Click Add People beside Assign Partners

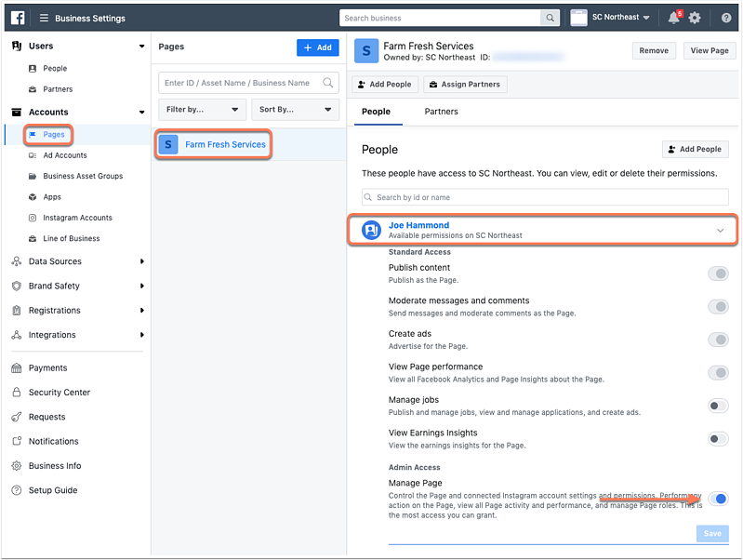click(385, 85)
